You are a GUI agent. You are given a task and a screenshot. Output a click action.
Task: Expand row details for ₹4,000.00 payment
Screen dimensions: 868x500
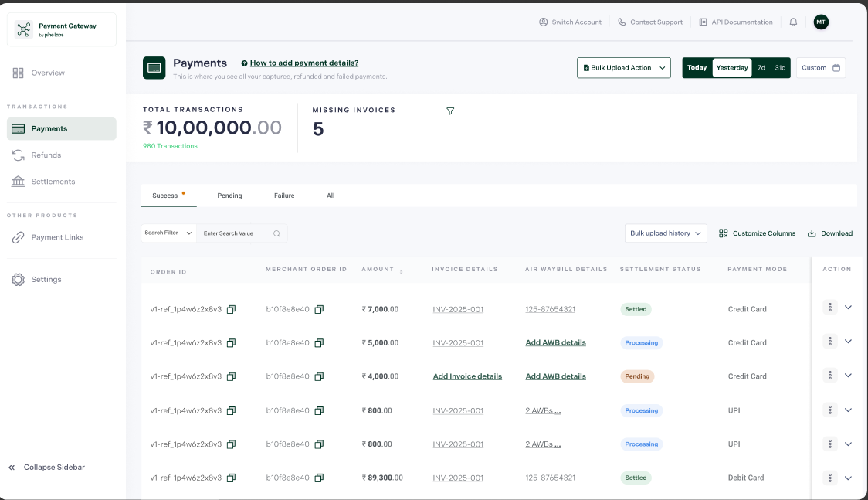click(x=848, y=376)
